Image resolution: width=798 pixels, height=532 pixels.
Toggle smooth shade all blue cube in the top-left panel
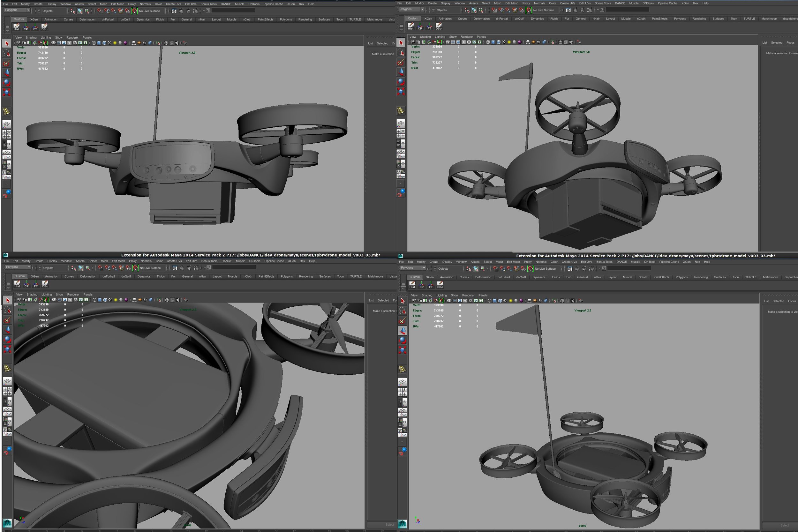click(99, 43)
